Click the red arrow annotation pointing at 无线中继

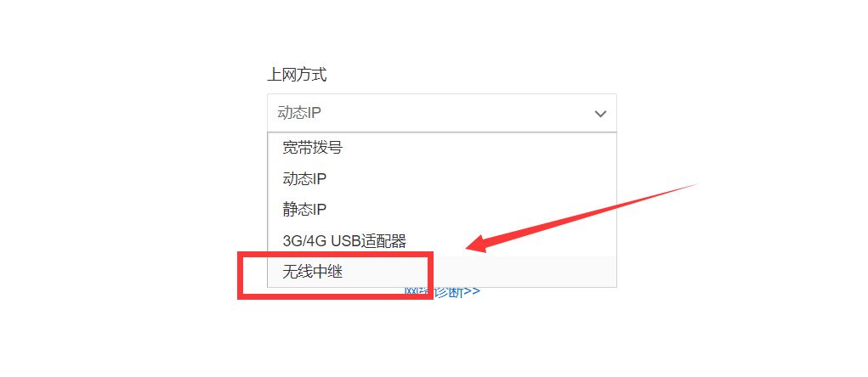coord(580,218)
